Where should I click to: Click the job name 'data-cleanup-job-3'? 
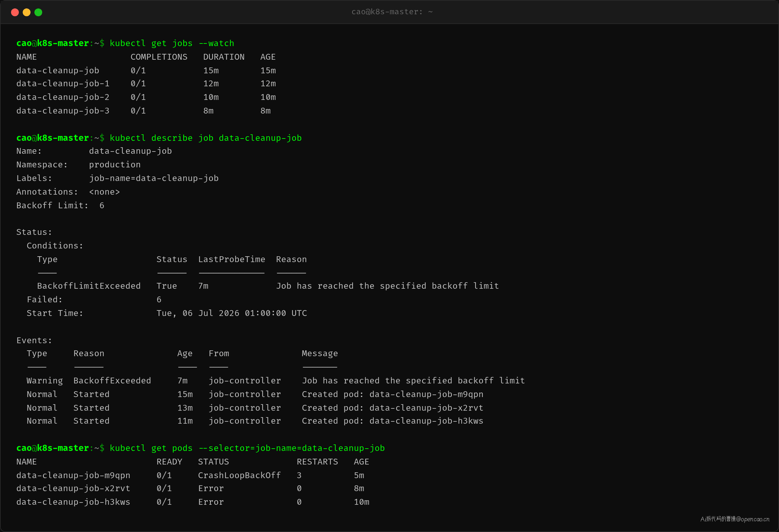coord(63,111)
